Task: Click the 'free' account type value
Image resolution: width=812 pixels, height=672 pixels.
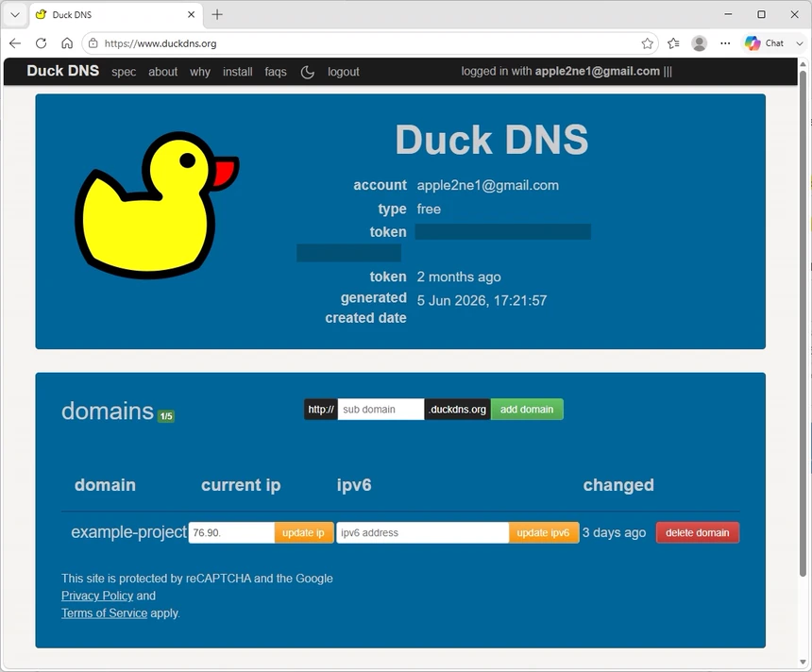Action: point(429,210)
